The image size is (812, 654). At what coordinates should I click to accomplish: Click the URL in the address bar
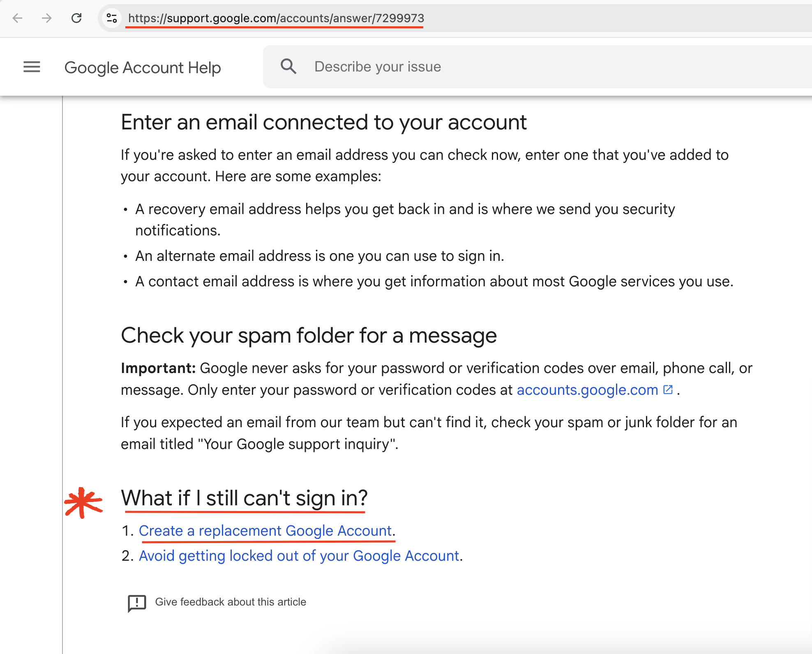[x=276, y=18]
